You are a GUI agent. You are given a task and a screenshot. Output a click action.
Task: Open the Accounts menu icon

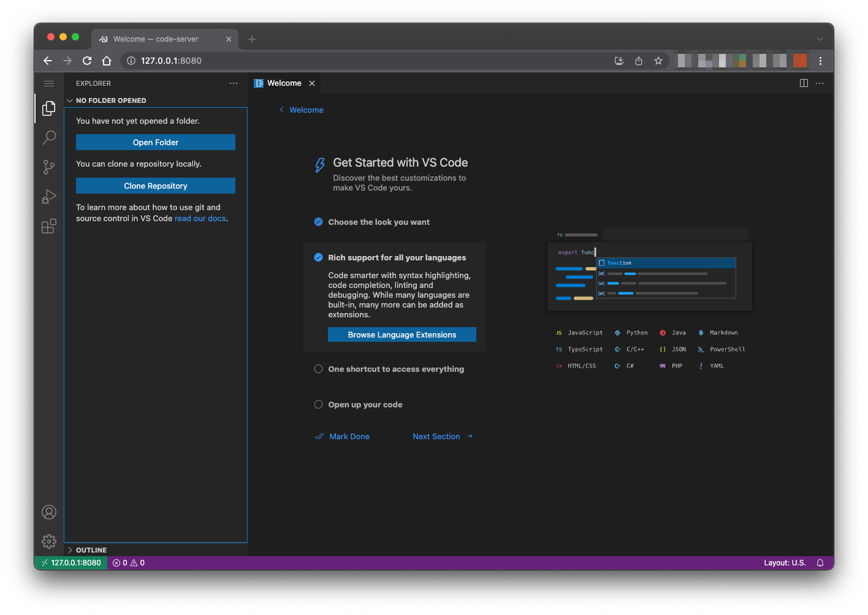click(49, 512)
